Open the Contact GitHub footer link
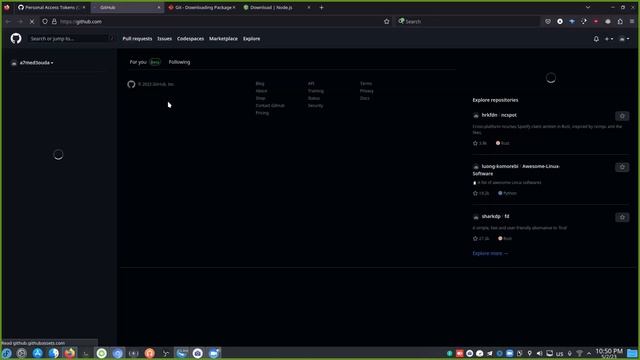Viewport: 640px width, 360px height. click(270, 106)
